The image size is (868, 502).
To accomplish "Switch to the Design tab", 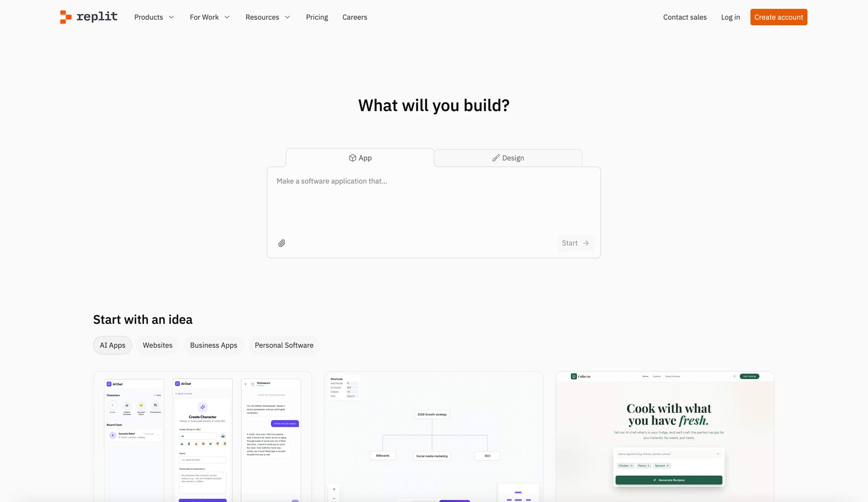I will [507, 158].
